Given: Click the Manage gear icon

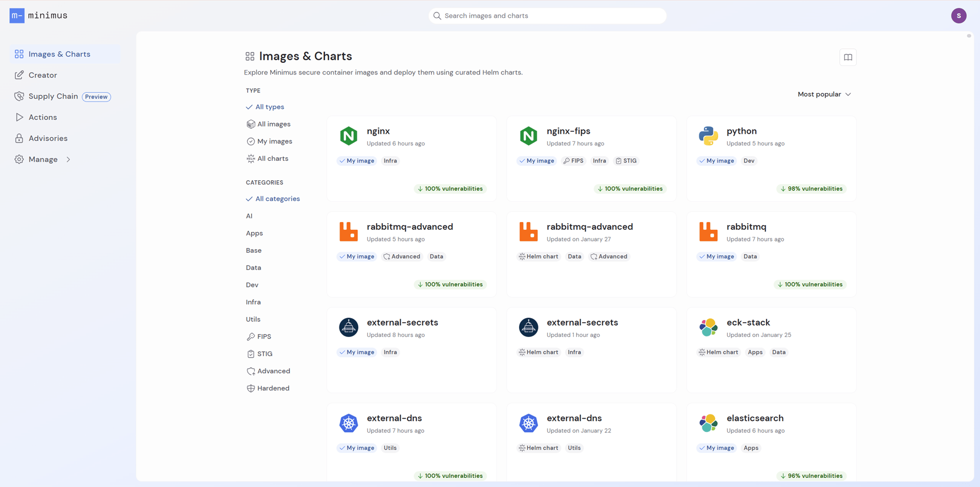Looking at the screenshot, I should pyautogui.click(x=19, y=159).
